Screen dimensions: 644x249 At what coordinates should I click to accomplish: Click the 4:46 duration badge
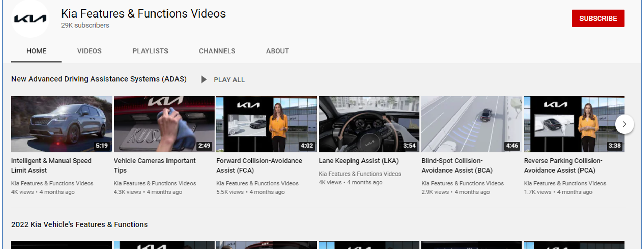point(512,146)
